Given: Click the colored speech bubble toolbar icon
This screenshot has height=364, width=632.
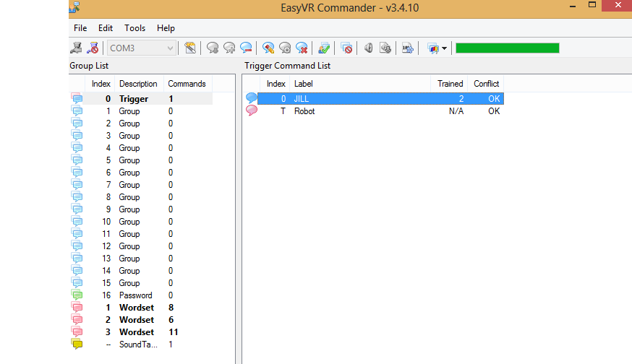Looking at the screenshot, I should [433, 48].
